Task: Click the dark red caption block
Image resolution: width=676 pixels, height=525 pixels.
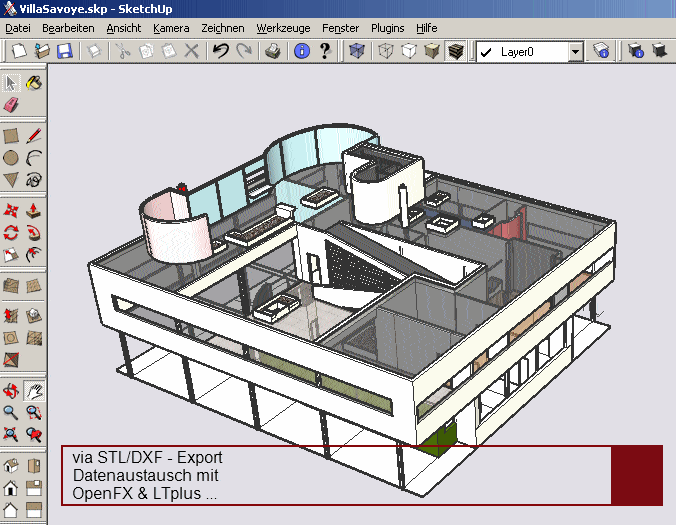Action: coord(637,475)
